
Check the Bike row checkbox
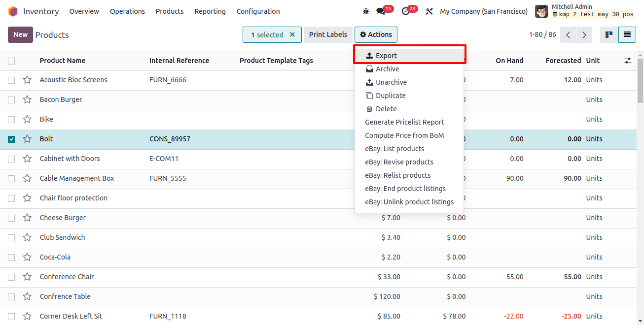[11, 120]
